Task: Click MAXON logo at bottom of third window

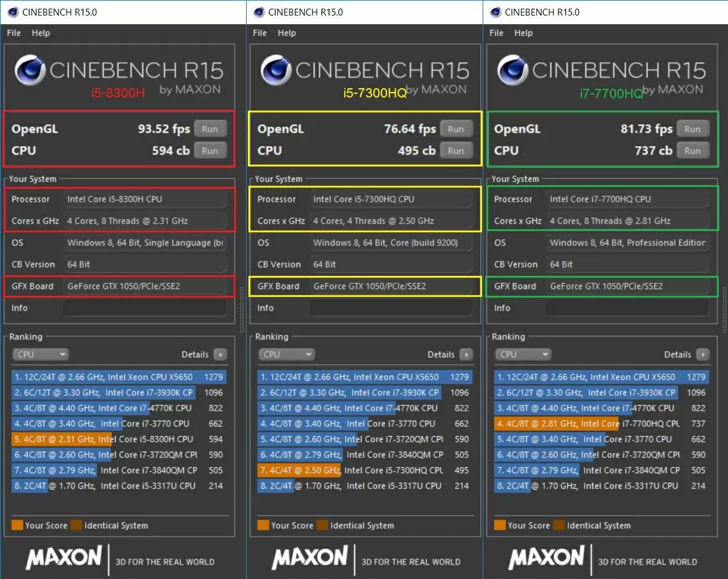Action: point(547,557)
